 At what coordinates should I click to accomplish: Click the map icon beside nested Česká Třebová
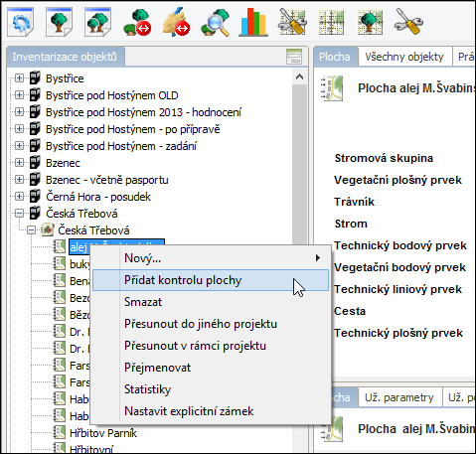click(x=48, y=229)
